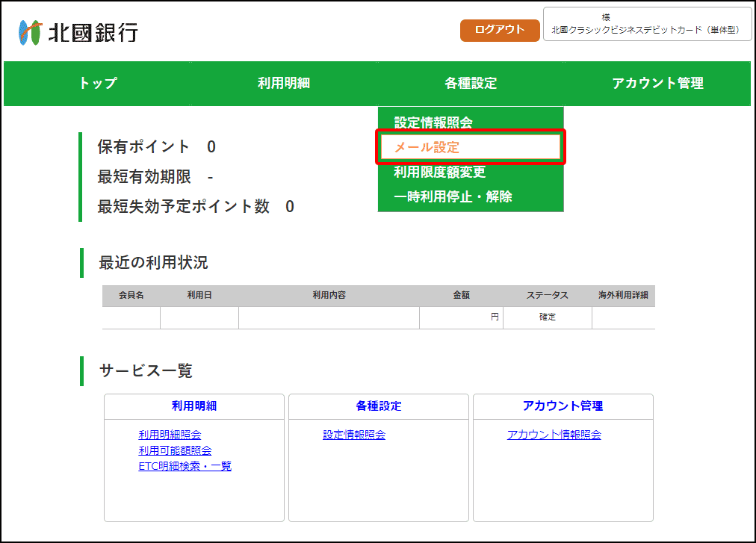Screen dimensions: 756x543
Task: Click the ETC明細検索・一覧 link
Action: click(185, 466)
